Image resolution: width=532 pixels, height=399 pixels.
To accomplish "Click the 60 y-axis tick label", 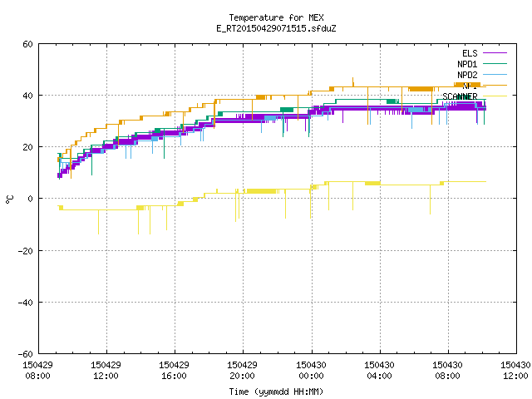I will (x=27, y=44).
